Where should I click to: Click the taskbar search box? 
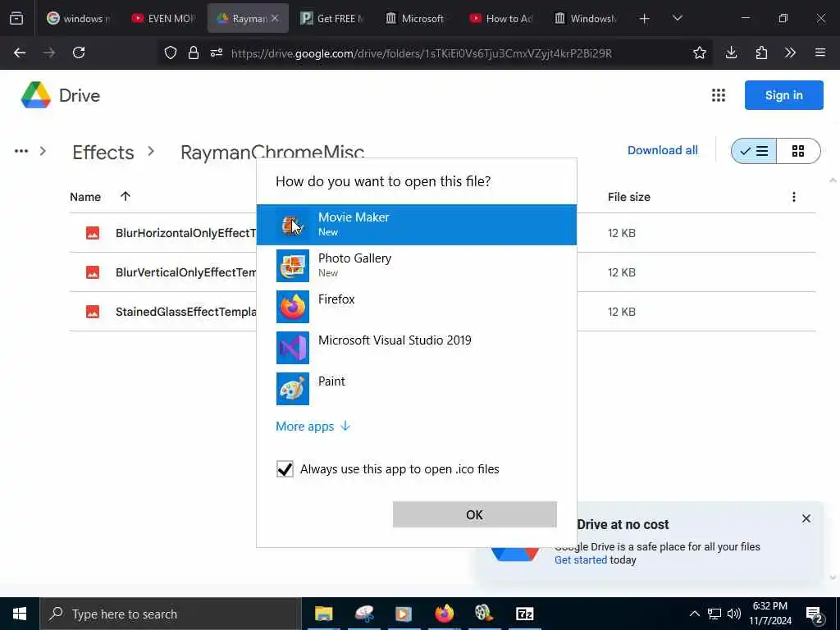171,614
